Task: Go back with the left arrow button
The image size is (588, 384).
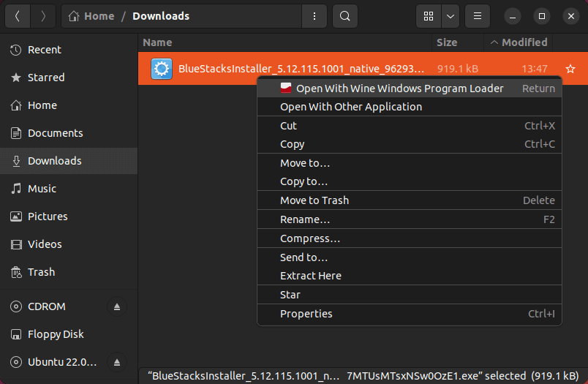Action: point(18,16)
